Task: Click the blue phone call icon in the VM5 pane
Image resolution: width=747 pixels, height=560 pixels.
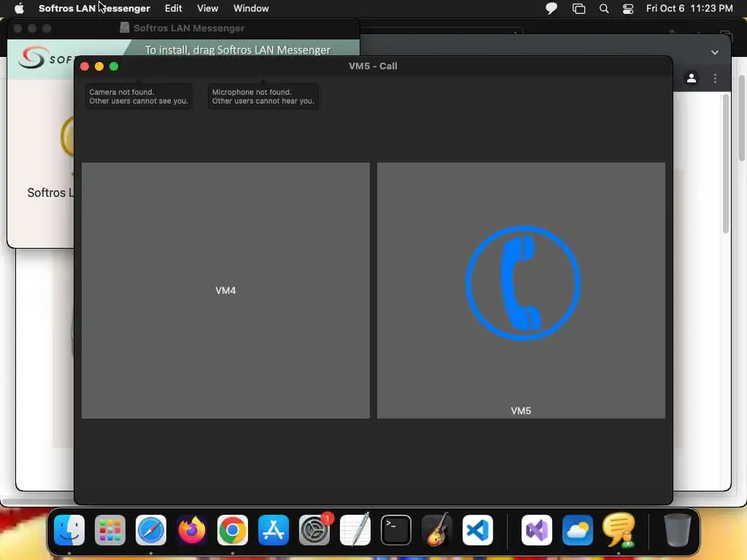Action: tap(522, 283)
